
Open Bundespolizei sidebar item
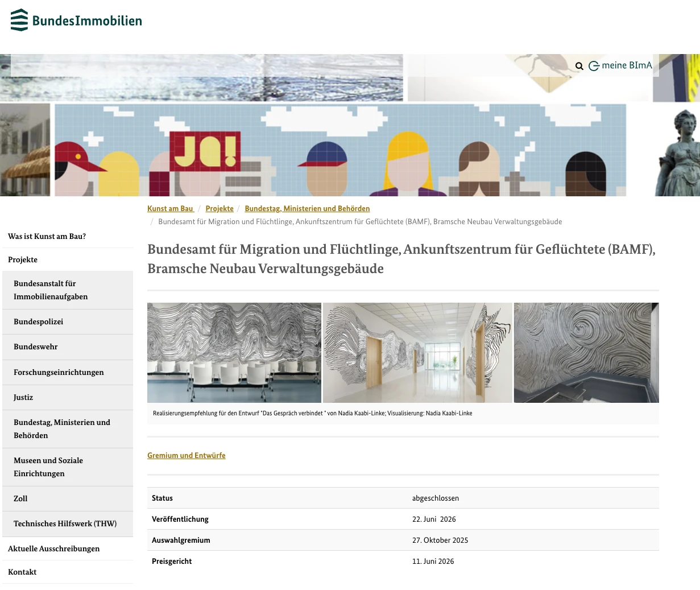[68, 321]
